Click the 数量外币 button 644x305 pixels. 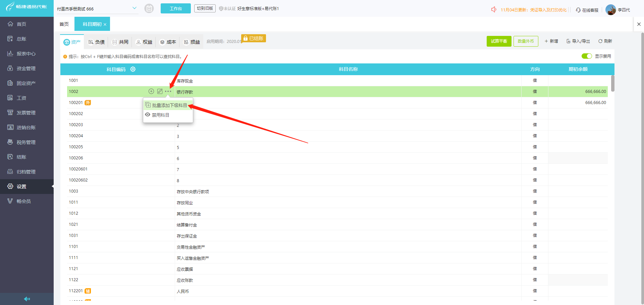coord(526,41)
